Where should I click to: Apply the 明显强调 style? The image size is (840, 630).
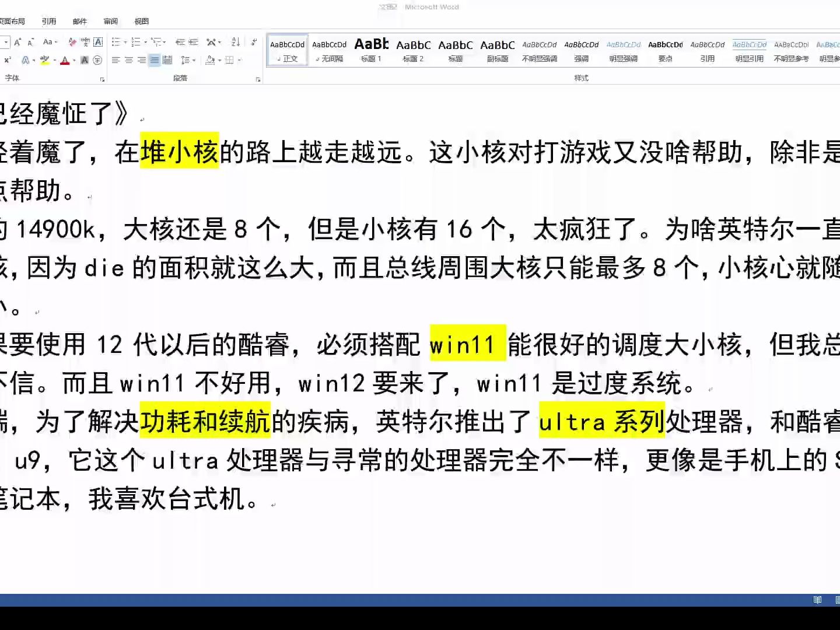[x=624, y=50]
